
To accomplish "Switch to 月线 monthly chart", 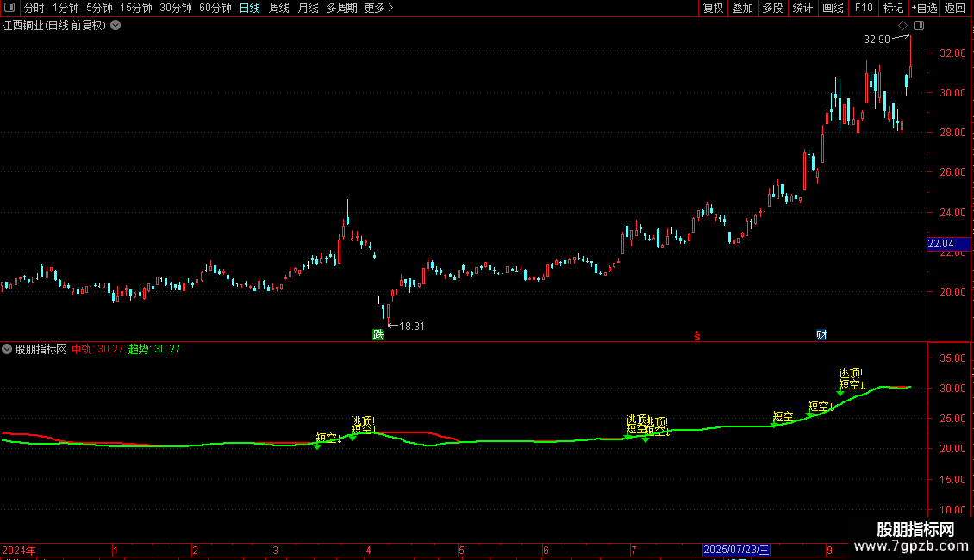I will [x=308, y=8].
